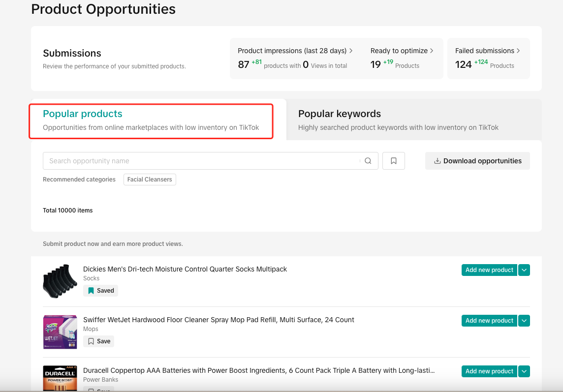Expand Swiffer WetJet Add product dropdown

pos(524,321)
